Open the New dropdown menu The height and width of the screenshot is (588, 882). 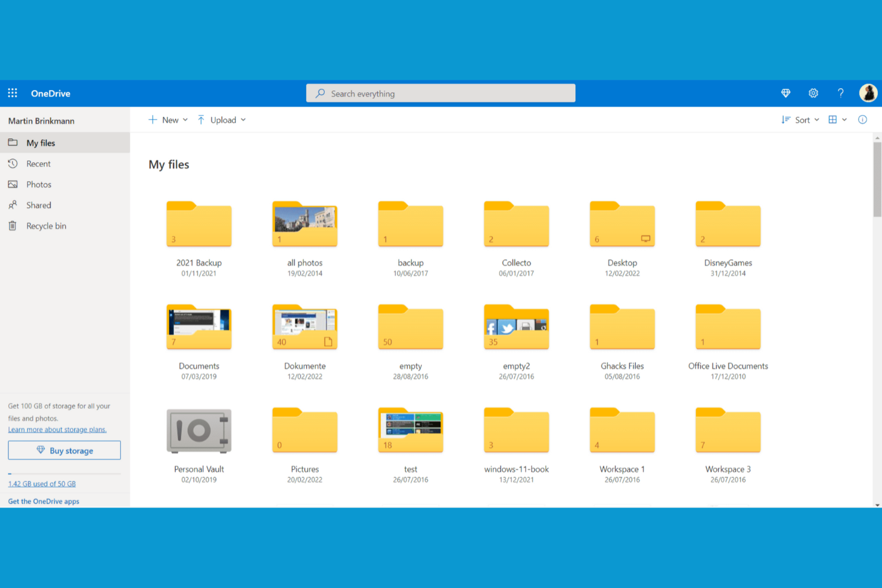click(x=168, y=120)
